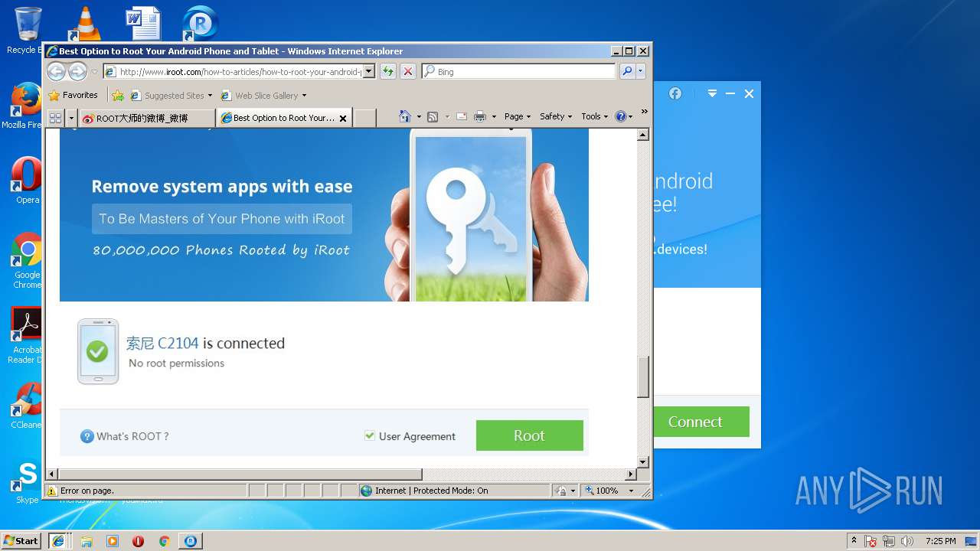The width and height of the screenshot is (980, 551).
Task: Expand the Print options dropdown arrow
Action: pyautogui.click(x=494, y=116)
